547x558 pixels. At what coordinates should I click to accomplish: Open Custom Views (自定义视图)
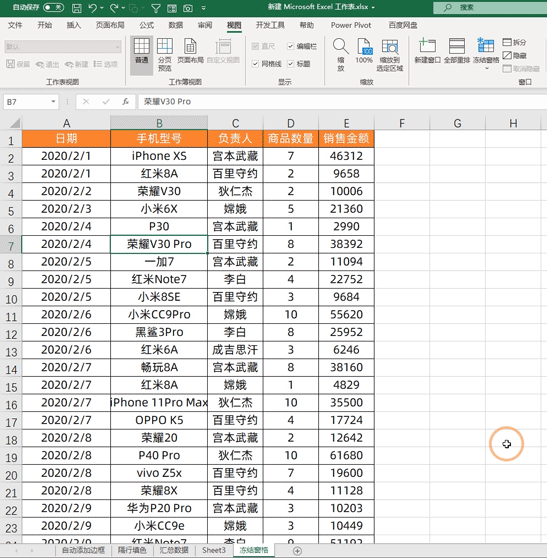(223, 51)
